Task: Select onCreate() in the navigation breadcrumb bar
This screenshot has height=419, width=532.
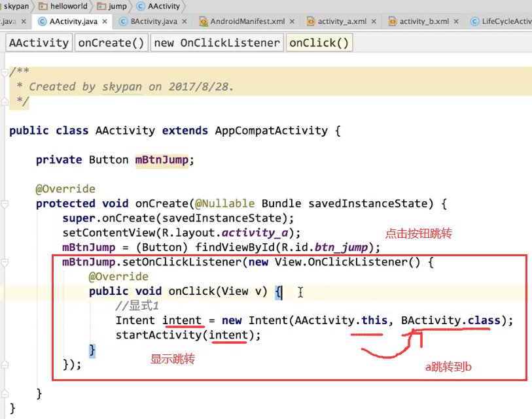Action: pos(111,42)
